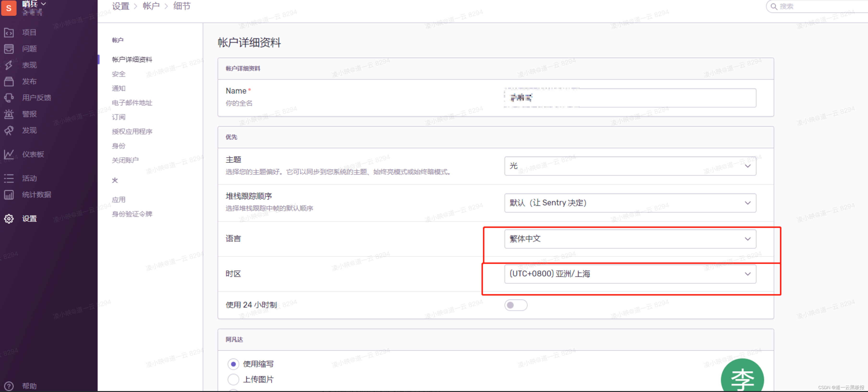Open the 语言 language dropdown

(630, 239)
